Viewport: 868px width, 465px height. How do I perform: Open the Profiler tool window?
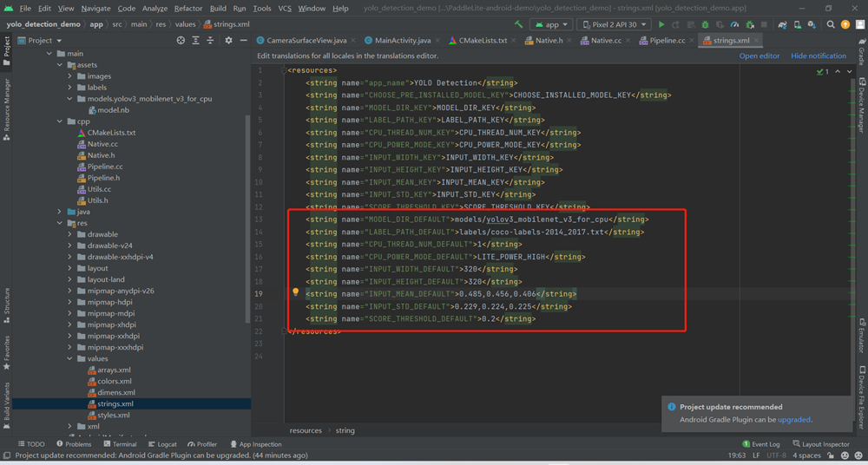(202, 444)
